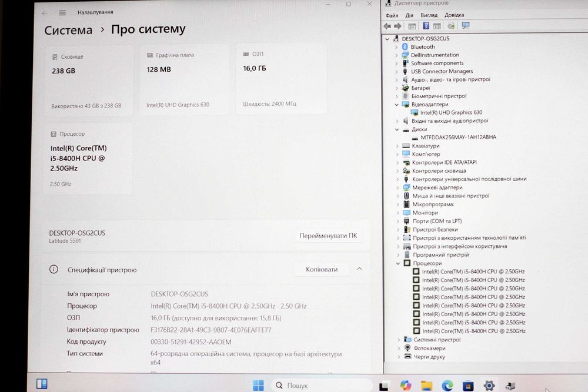Select Системні пристрої category

[437, 340]
